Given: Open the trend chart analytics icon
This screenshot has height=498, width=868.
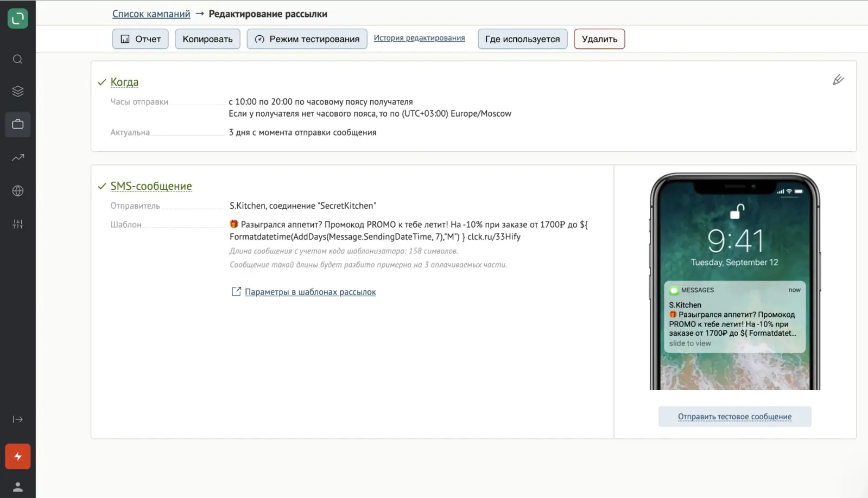Looking at the screenshot, I should pyautogui.click(x=17, y=157).
